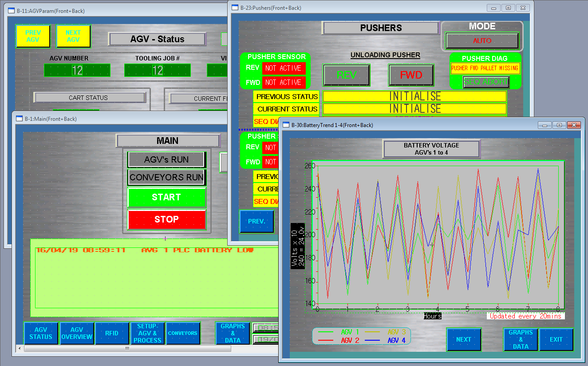Open CONVEYORS screen from Main window

182,333
